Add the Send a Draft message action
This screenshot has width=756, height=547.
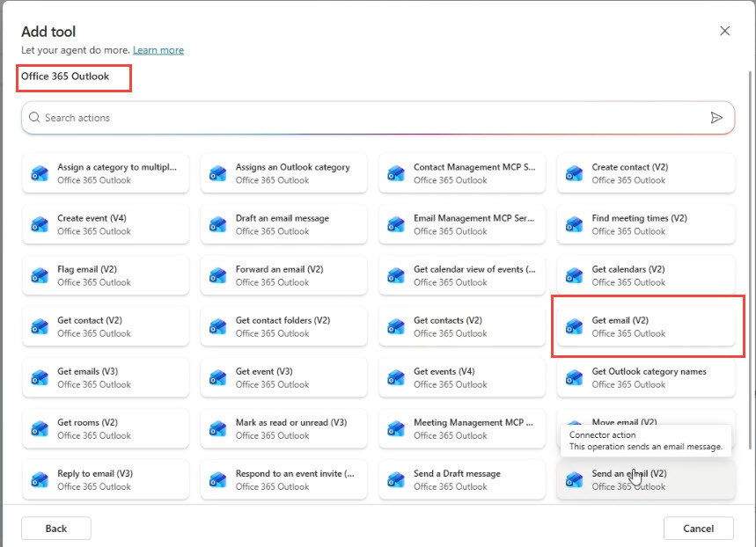[x=462, y=479]
